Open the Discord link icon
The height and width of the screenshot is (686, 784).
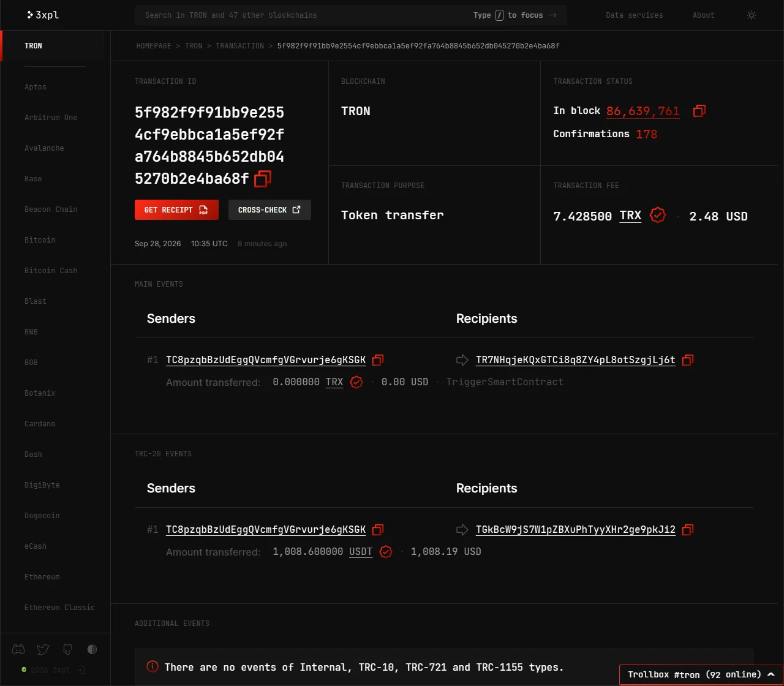coord(18,649)
